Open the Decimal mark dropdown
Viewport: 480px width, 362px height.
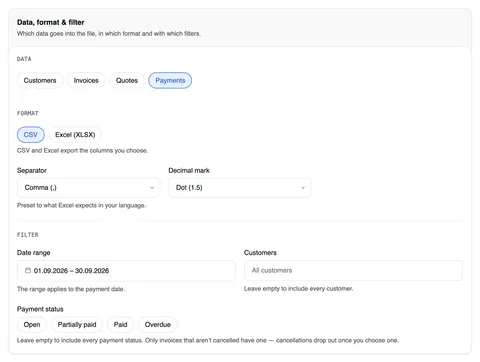point(240,188)
